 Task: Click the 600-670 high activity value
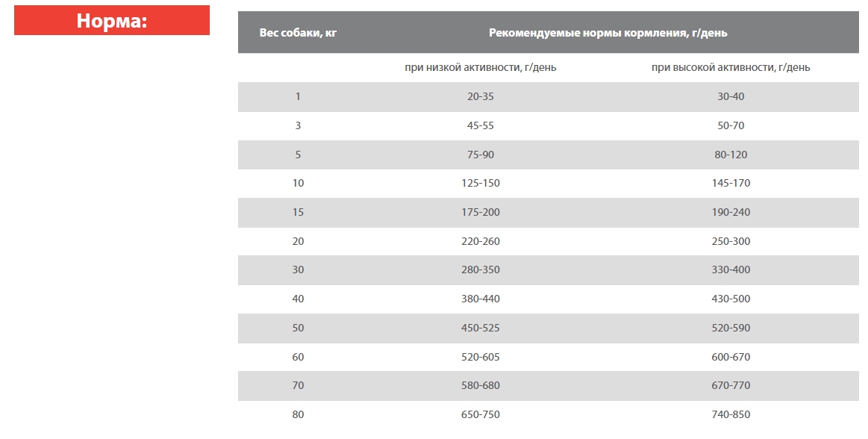(731, 357)
